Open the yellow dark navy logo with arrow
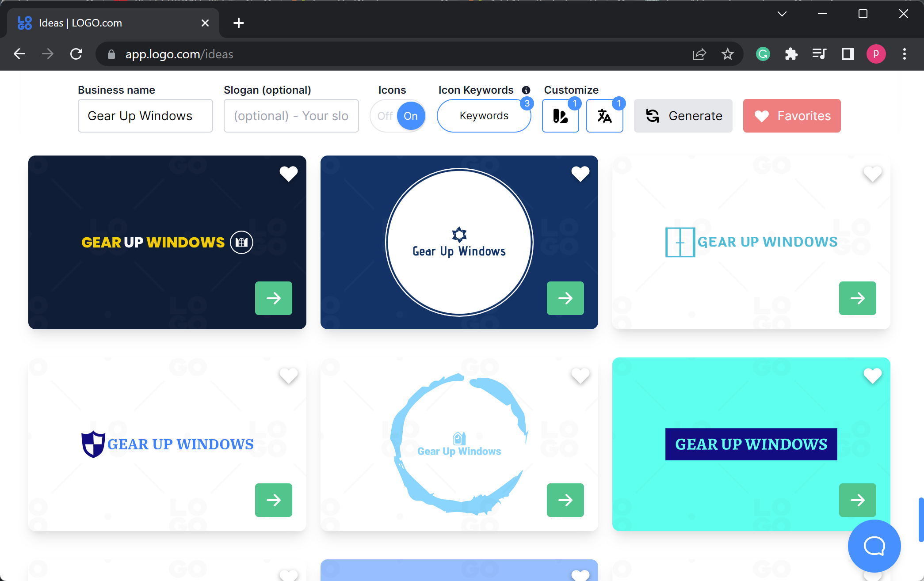This screenshot has height=581, width=924. 274,298
